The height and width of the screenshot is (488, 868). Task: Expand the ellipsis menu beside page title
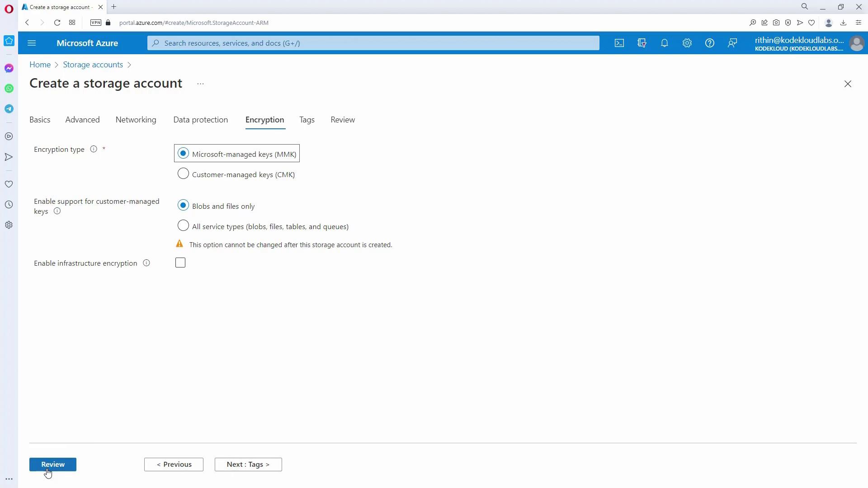point(200,84)
